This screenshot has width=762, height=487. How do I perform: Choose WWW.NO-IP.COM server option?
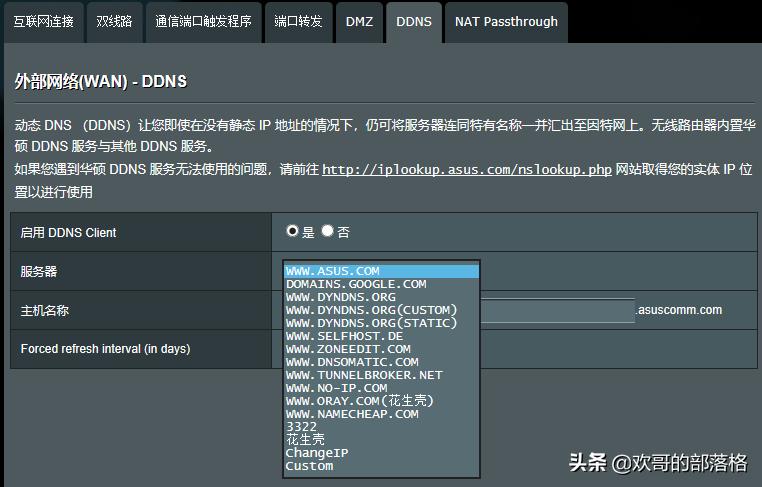click(381, 388)
